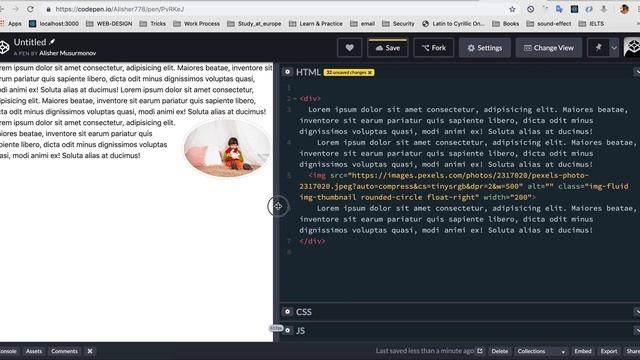The width and height of the screenshot is (640, 360).
Task: Open the CSS editor settings gear
Action: click(287, 312)
